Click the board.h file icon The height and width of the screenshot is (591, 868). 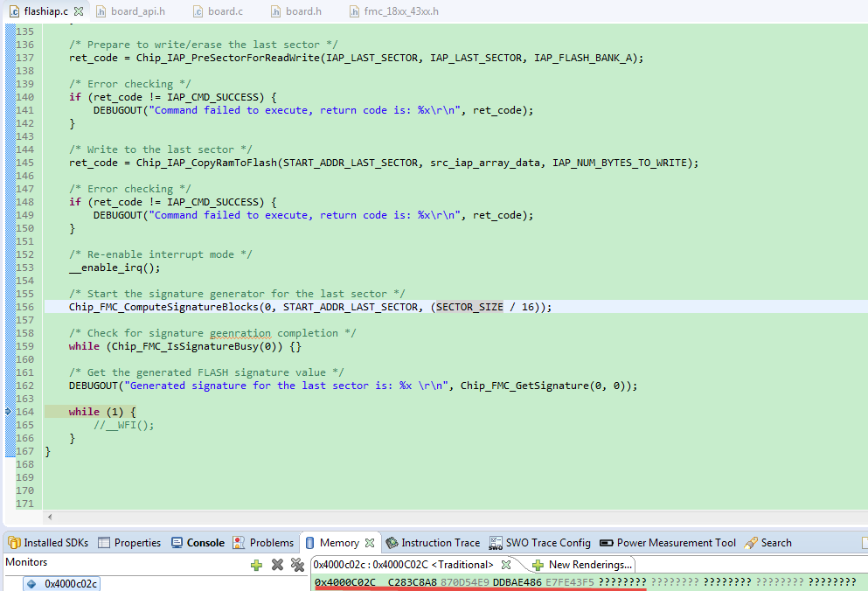(x=275, y=11)
